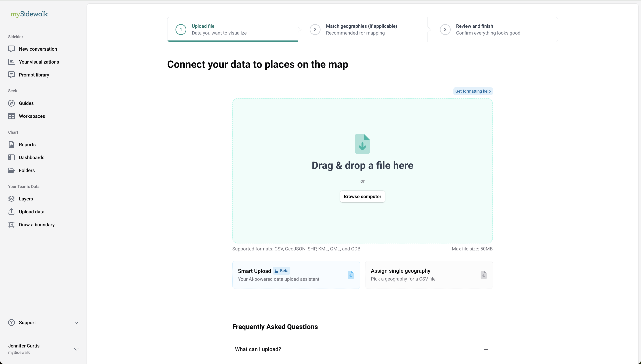Open the Prompt library icon
The image size is (641, 364).
pos(11,75)
